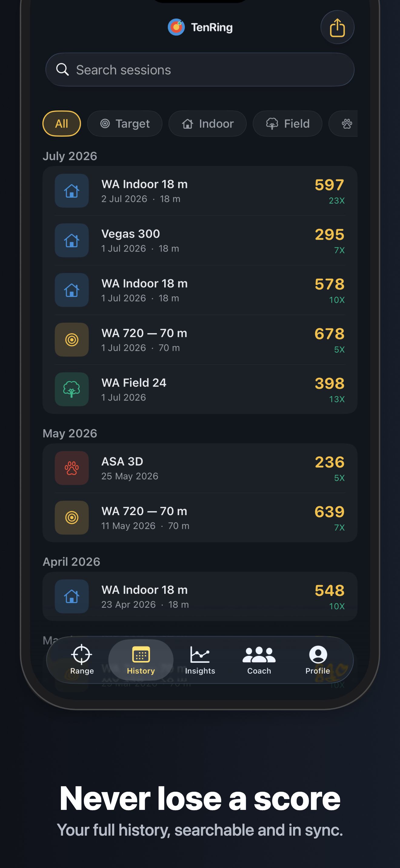This screenshot has height=868, width=400.
Task: Open the Coach group tab
Action: 259,660
